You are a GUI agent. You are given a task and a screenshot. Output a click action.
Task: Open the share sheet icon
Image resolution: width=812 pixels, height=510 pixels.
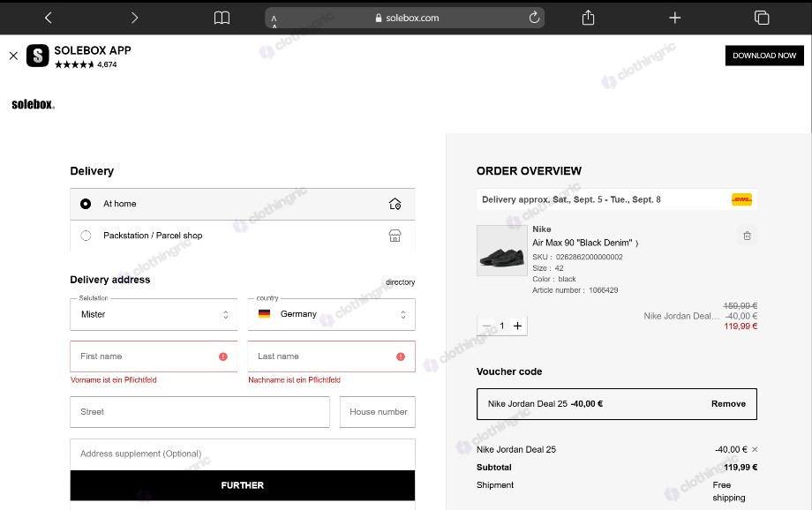click(x=588, y=18)
